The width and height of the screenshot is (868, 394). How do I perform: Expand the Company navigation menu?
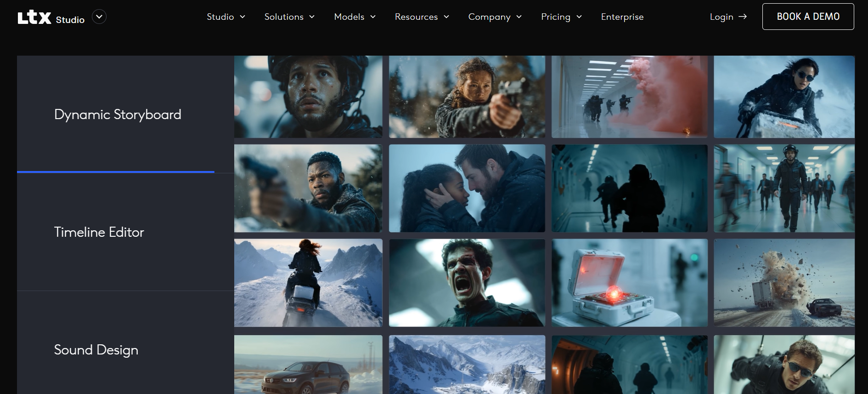(x=495, y=17)
